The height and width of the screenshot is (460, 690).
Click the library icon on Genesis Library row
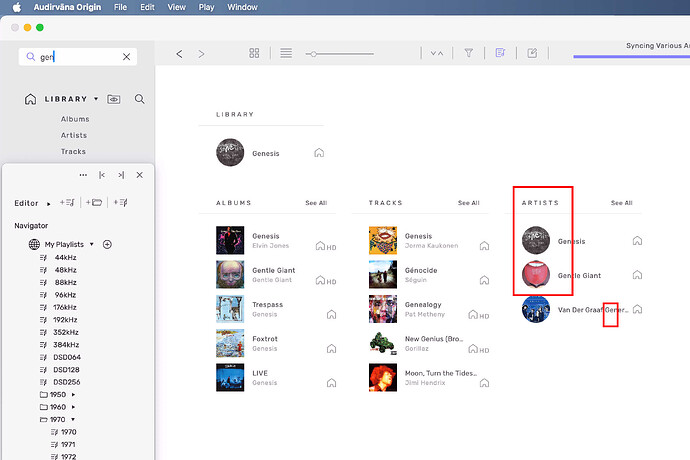point(319,153)
